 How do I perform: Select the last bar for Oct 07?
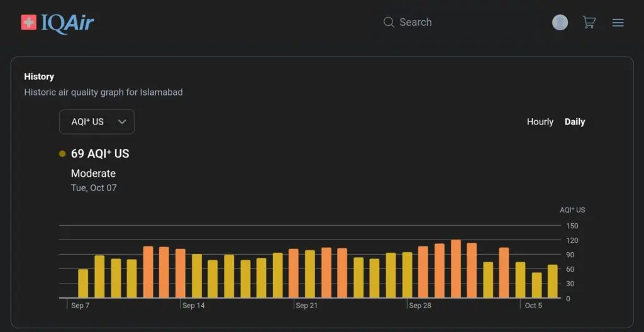click(x=552, y=281)
